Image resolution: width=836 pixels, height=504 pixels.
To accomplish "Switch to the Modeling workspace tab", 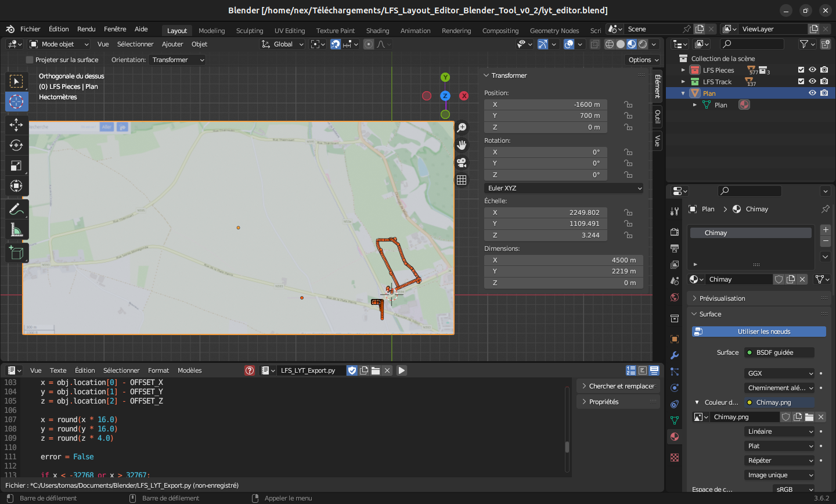I will (211, 31).
